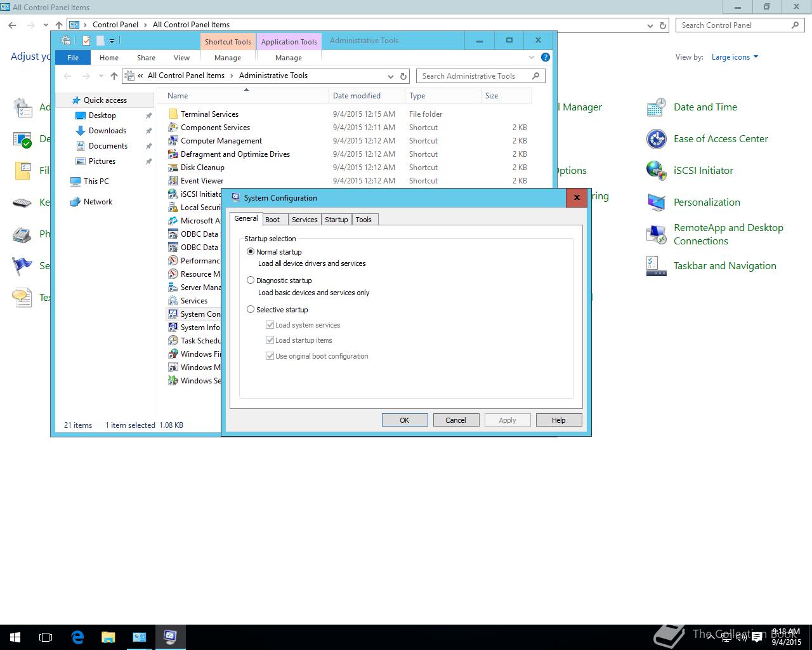Click the Cancel button
The image size is (812, 650).
point(456,420)
